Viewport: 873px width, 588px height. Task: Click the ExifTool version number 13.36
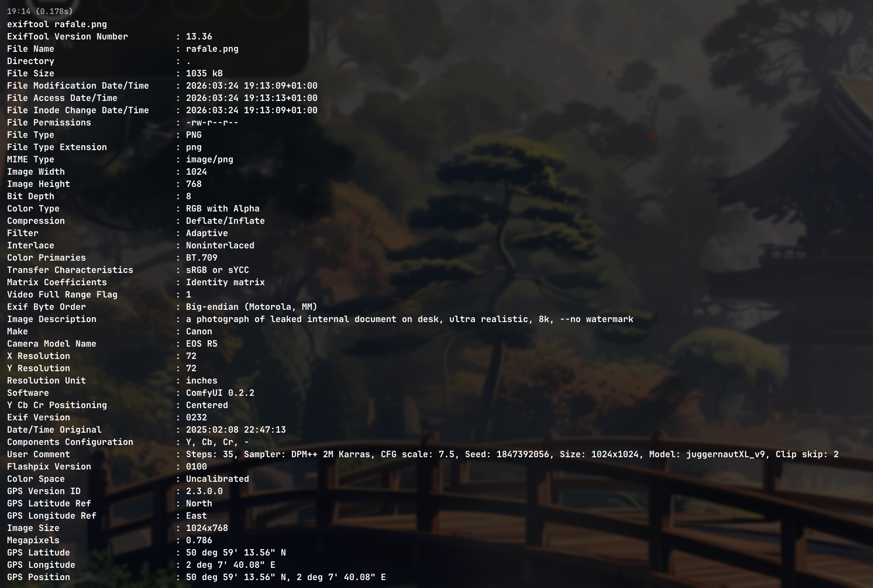[199, 37]
